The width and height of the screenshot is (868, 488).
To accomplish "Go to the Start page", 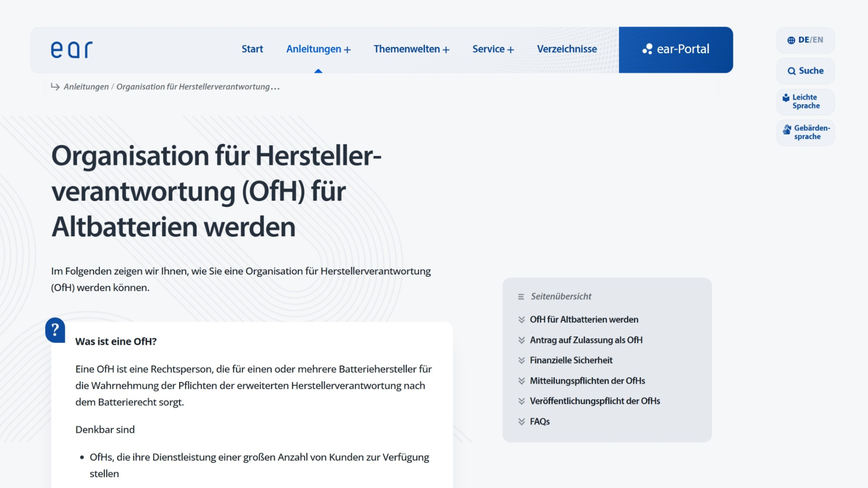I will pyautogui.click(x=252, y=49).
